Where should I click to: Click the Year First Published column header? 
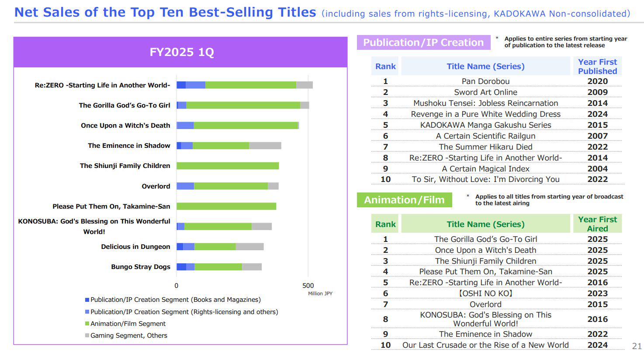click(597, 66)
